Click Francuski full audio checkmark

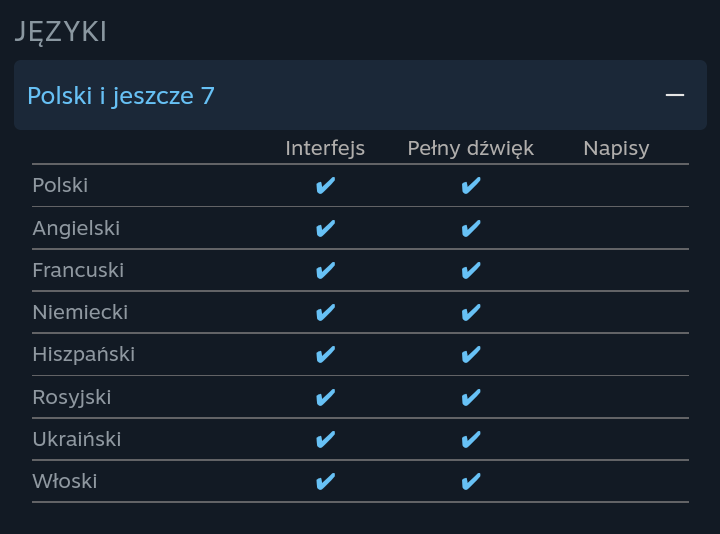(471, 270)
